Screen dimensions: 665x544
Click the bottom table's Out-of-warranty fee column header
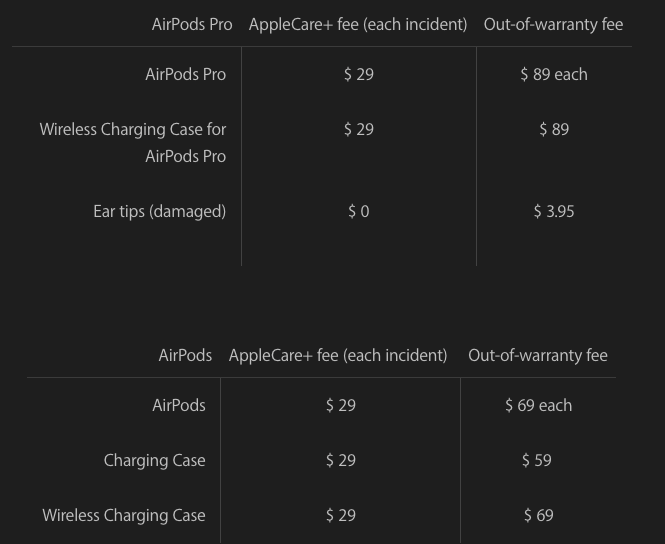tap(537, 355)
